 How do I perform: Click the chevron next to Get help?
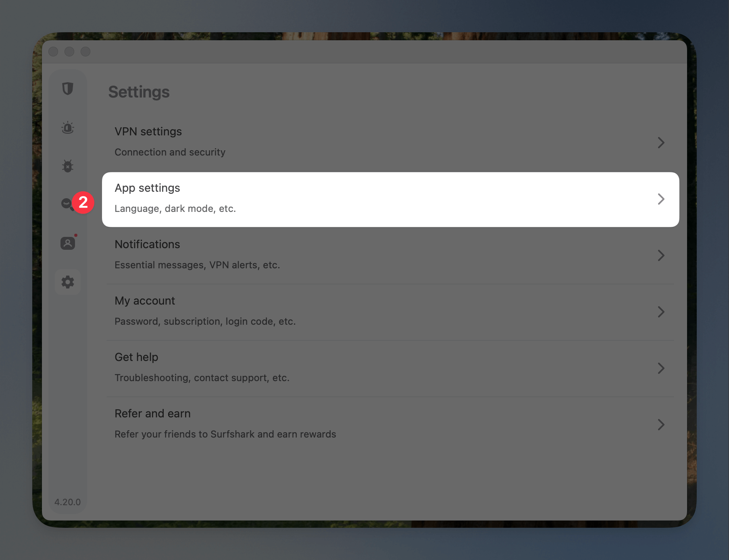[661, 368]
